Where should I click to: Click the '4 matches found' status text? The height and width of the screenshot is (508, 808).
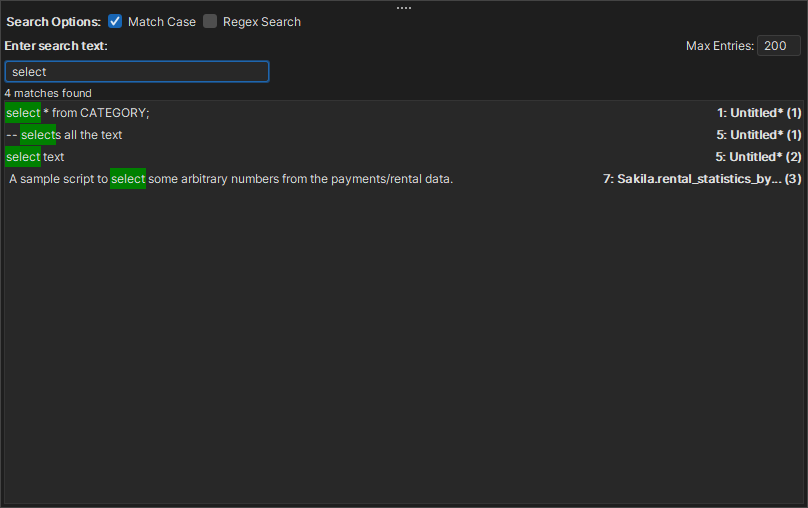48,93
